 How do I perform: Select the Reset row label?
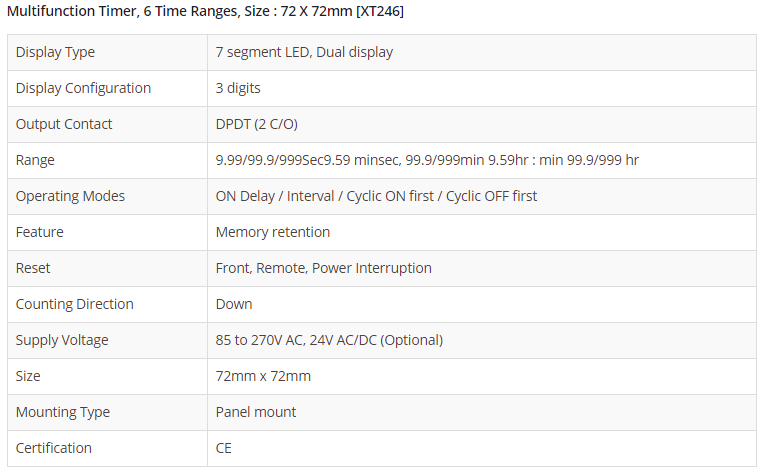pos(33,268)
